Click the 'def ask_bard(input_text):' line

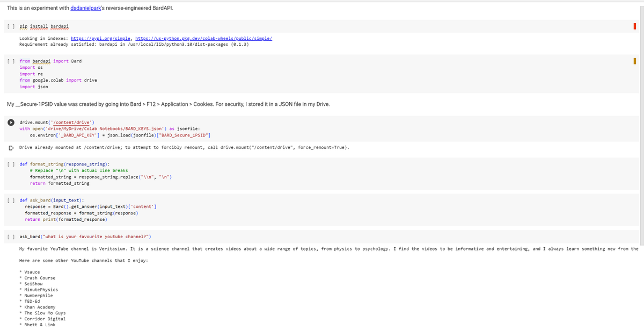(52, 200)
